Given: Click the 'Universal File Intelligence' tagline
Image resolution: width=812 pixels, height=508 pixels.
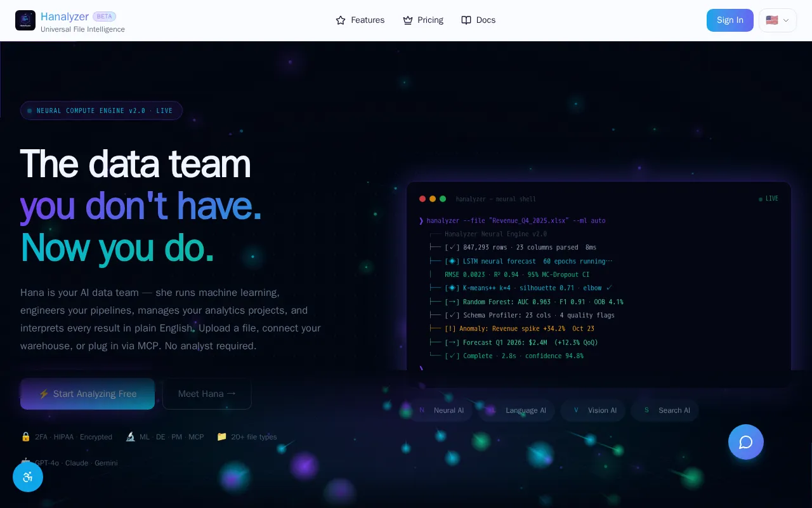Looking at the screenshot, I should coord(82,29).
